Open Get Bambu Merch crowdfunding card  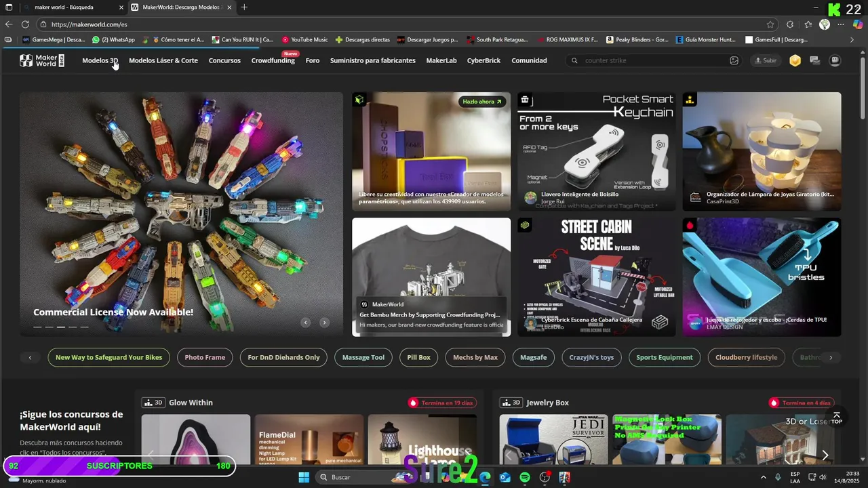pos(431,277)
